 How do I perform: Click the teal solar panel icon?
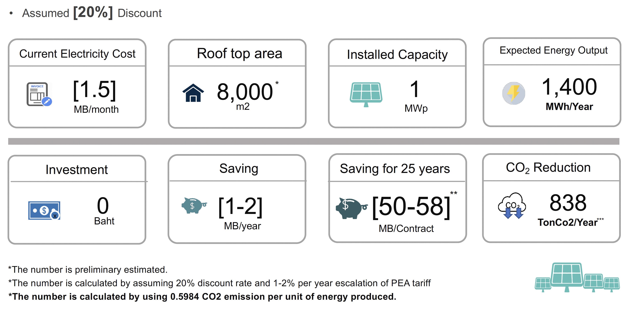(x=366, y=94)
